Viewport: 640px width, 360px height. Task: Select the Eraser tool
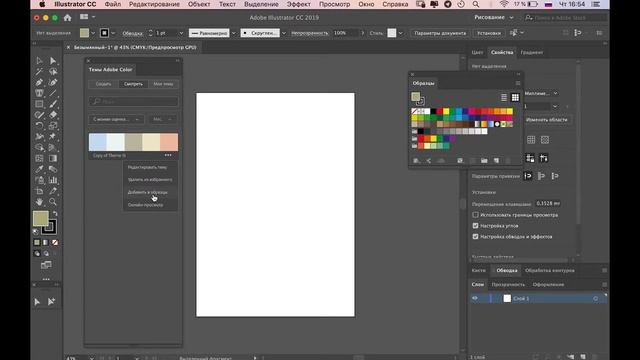click(x=53, y=115)
